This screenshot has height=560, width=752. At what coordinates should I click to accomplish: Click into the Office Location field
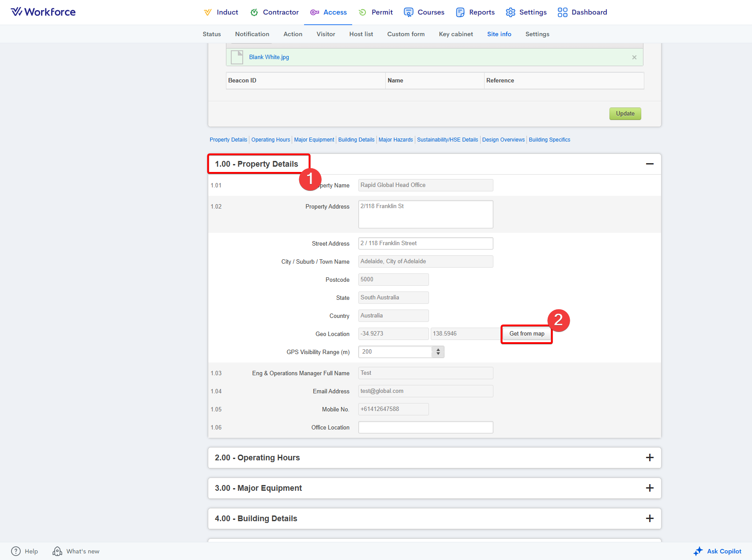click(425, 427)
